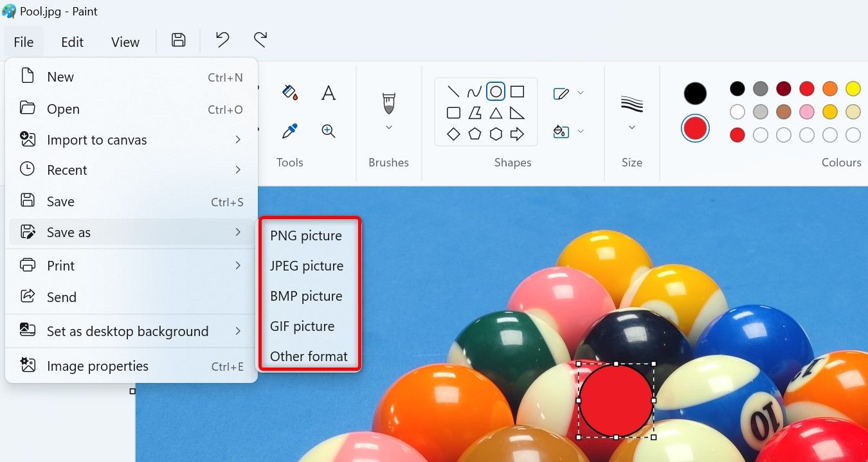Pick the brown palette colour
This screenshot has width=868, height=462.
(x=784, y=112)
